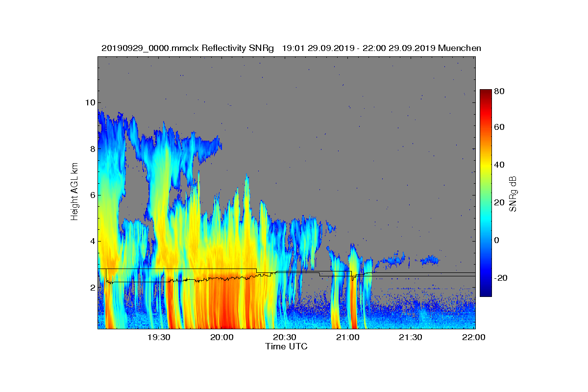
Task: Click the 'Time UTC' x-axis label
Action: (x=287, y=346)
